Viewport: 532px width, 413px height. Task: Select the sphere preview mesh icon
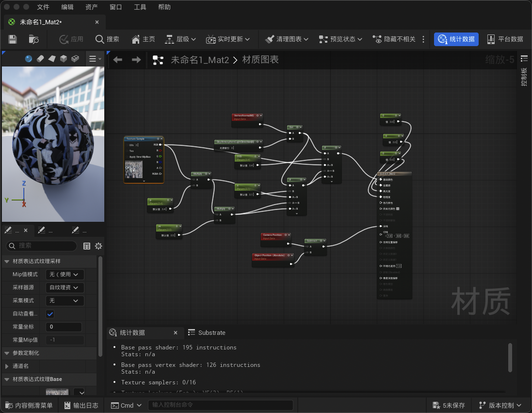[29, 59]
